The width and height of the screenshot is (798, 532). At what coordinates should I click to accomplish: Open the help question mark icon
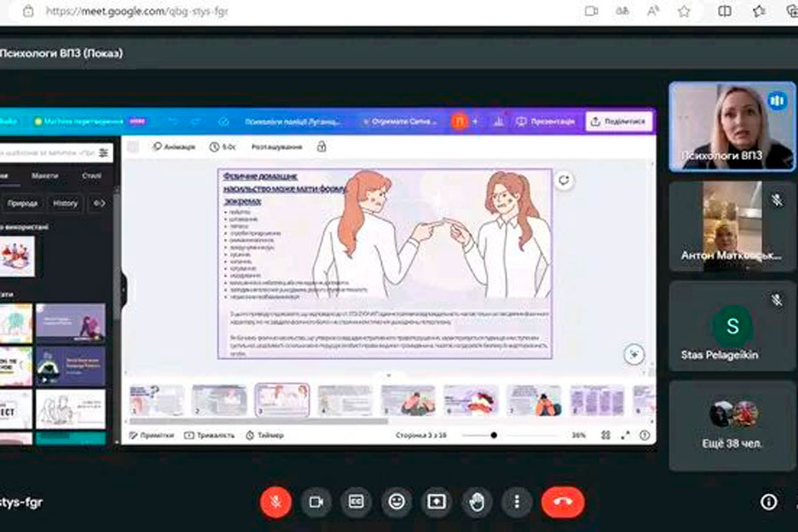645,435
